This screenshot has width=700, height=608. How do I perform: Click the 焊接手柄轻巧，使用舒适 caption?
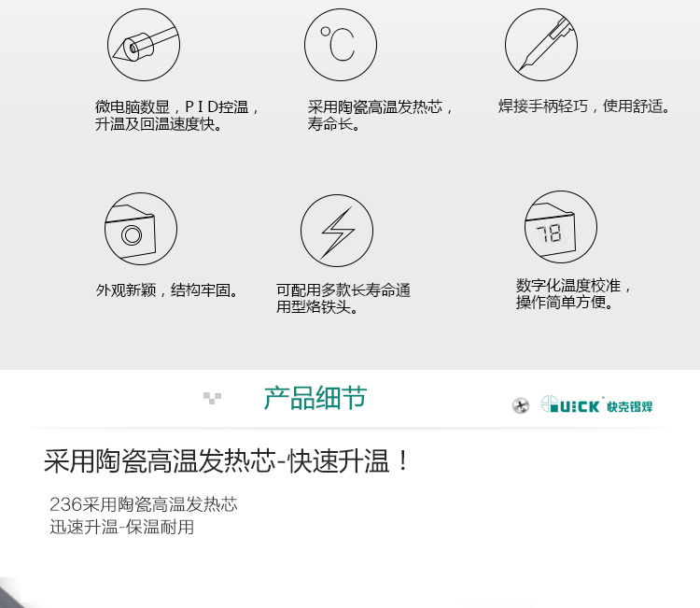[x=584, y=106]
